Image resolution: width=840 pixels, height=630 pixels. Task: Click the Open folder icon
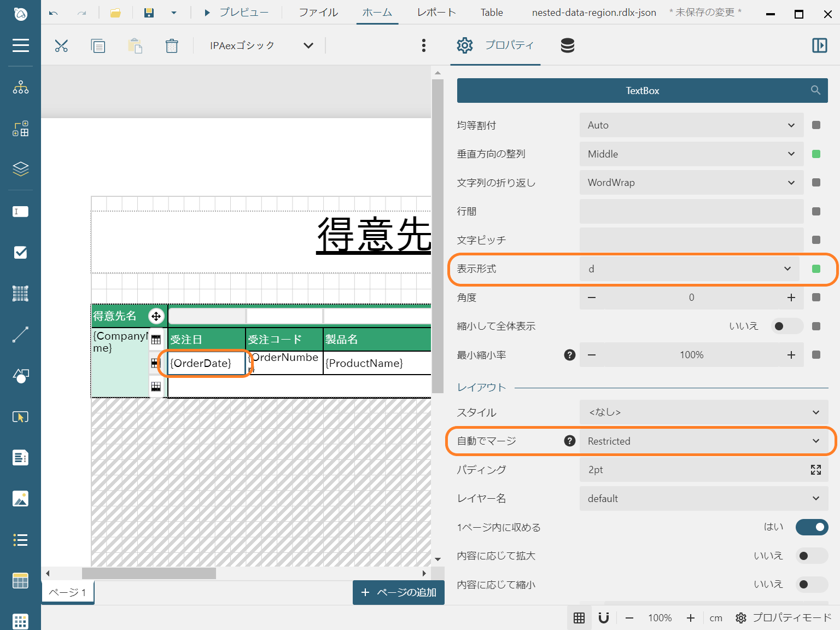pos(115,13)
